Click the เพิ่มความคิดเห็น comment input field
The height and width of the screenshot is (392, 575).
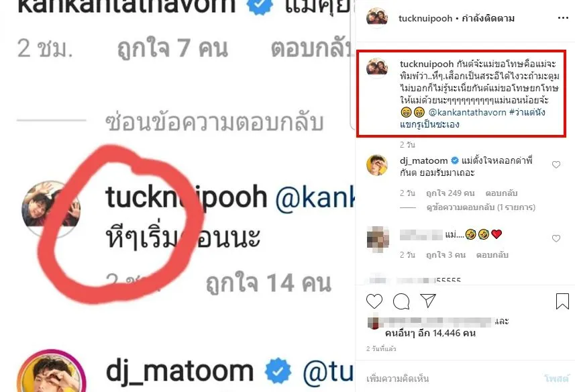pyautogui.click(x=397, y=378)
